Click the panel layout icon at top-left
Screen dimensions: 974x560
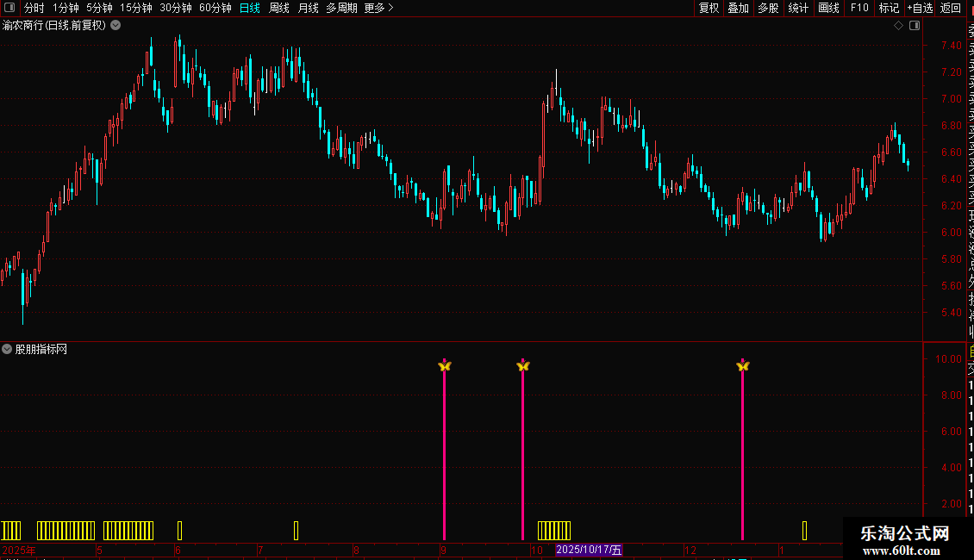[x=9, y=8]
